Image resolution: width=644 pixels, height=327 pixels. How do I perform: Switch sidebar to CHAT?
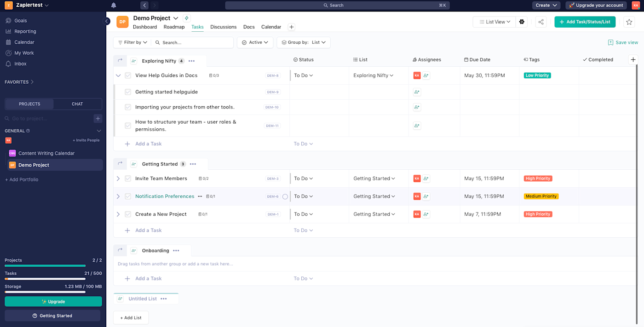click(77, 104)
